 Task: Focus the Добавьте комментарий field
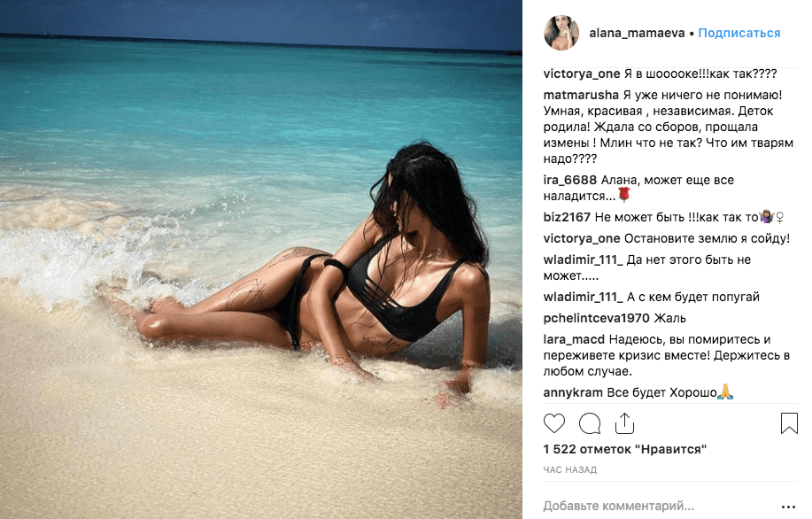658,506
